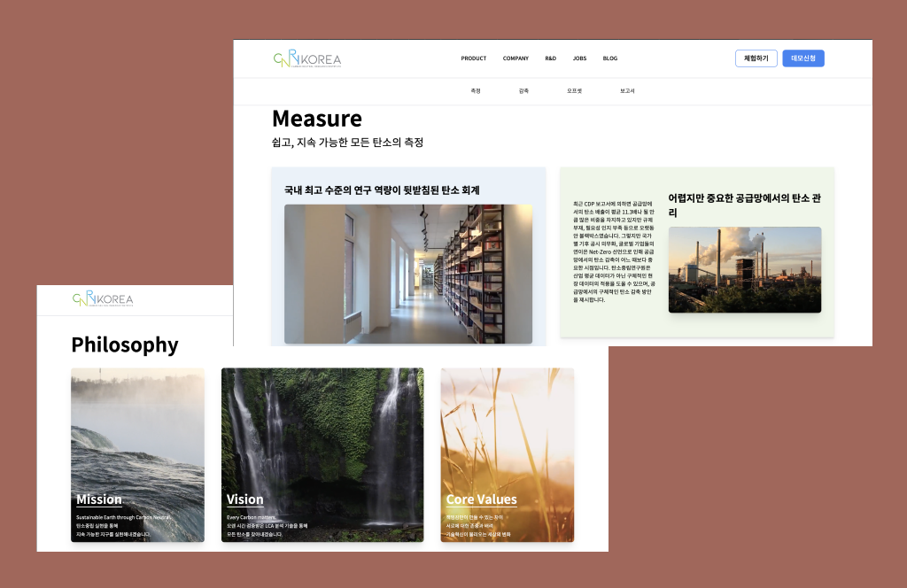Select the JOBS navigation item
Image resolution: width=907 pixels, height=588 pixels.
pos(579,58)
